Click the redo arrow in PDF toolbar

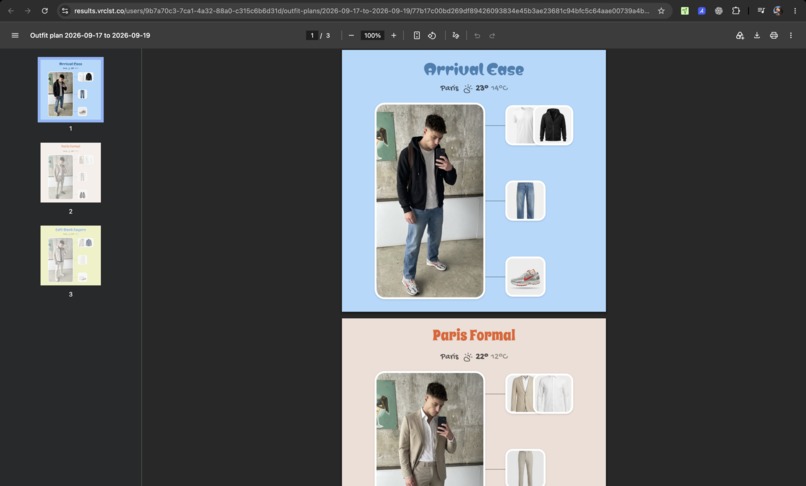(492, 35)
